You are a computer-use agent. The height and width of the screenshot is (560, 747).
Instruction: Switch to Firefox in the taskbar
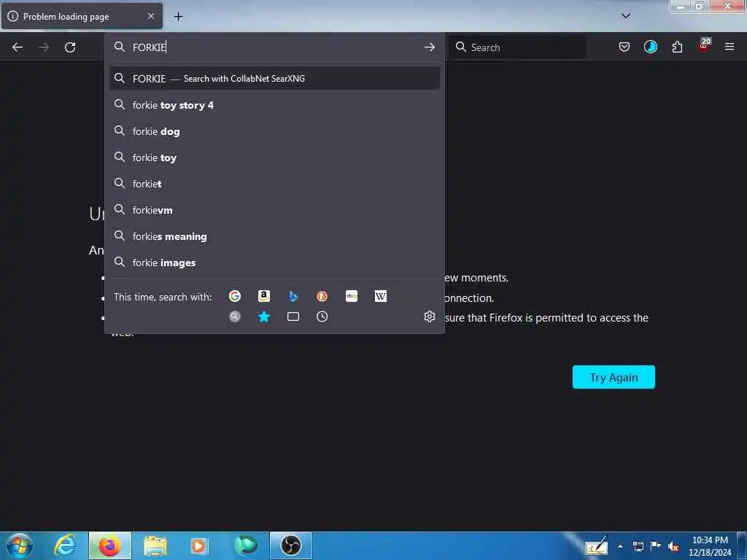point(110,545)
